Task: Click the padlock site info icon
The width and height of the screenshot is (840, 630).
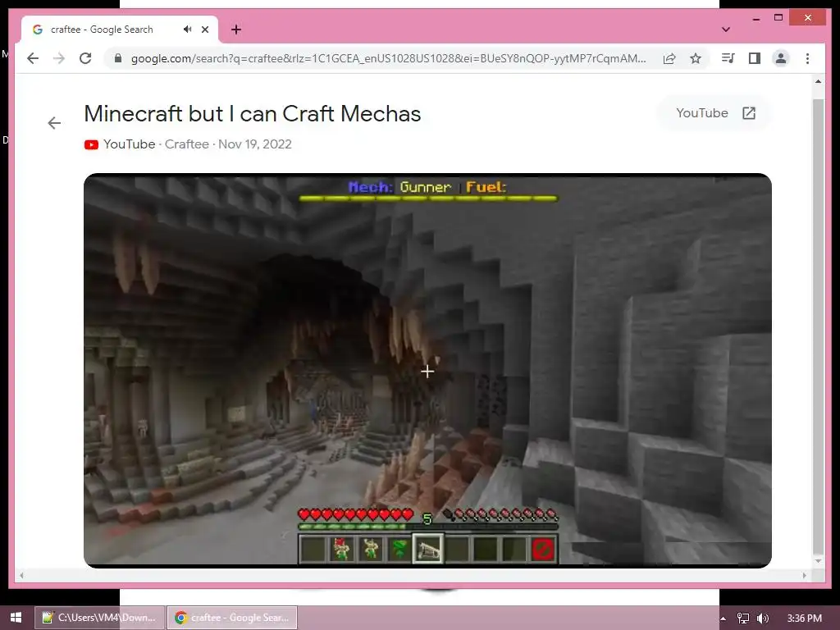Action: pos(118,58)
